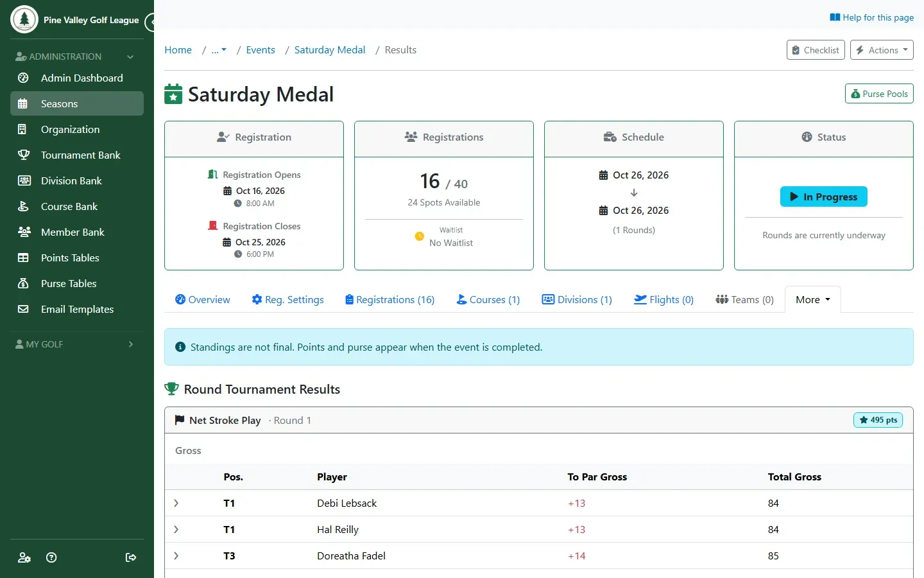This screenshot has height=578, width=924.
Task: Go to Seasons in the sidebar
Action: pyautogui.click(x=77, y=103)
